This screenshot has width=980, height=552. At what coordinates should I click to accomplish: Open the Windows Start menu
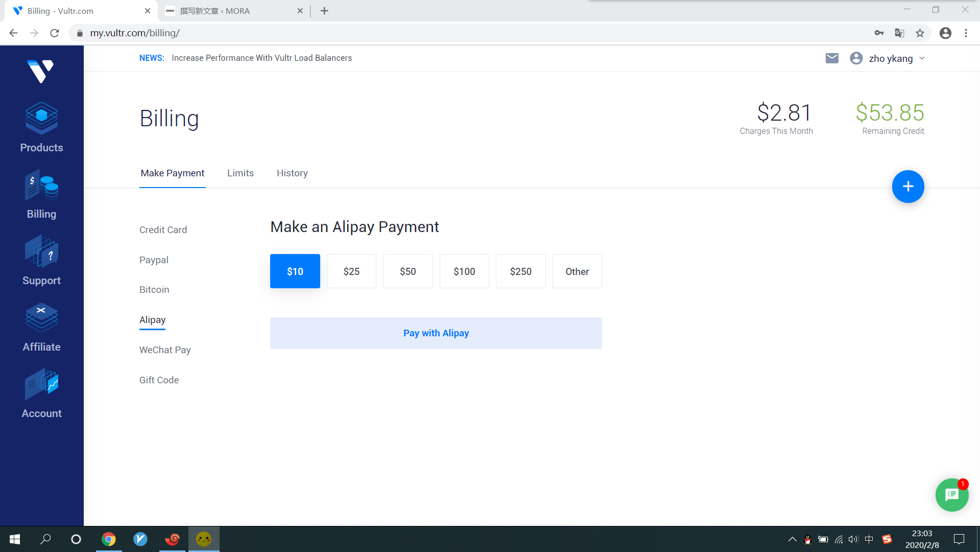pyautogui.click(x=15, y=539)
